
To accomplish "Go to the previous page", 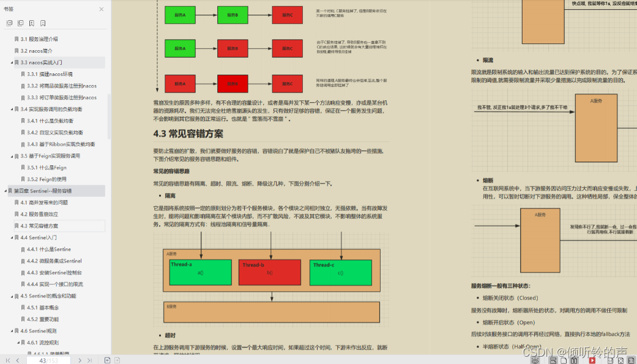I will click(18, 360).
